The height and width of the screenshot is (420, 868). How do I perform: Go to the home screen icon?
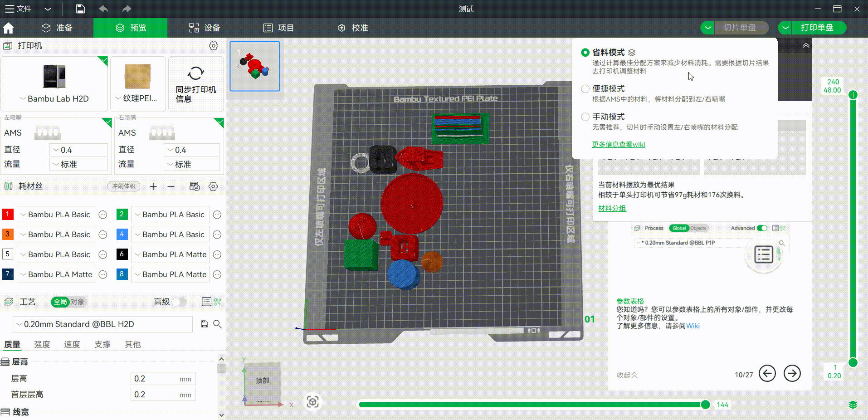(x=8, y=28)
